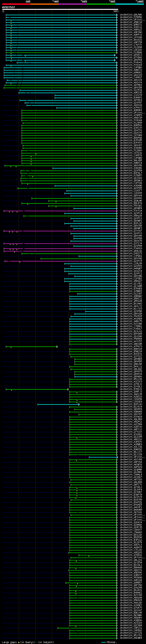Image resolution: width=146 pixels, height=644 pixels.
Task: Select hit label UniRef100_O22387
Action: 131,294
